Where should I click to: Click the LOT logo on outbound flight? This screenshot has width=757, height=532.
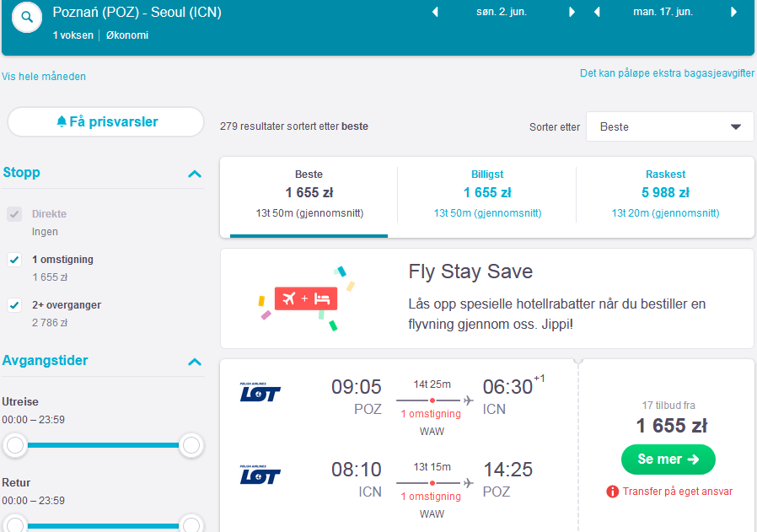[x=260, y=392]
